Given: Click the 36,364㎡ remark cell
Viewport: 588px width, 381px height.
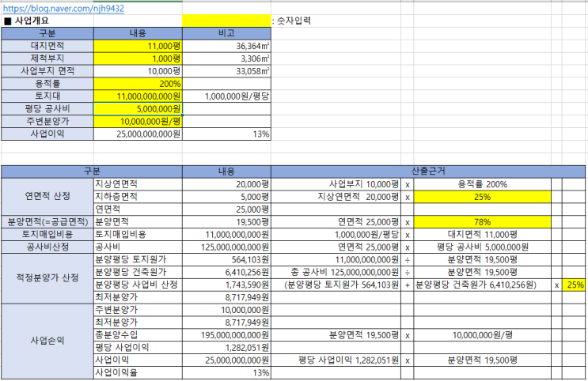Looking at the screenshot, I should (226, 46).
